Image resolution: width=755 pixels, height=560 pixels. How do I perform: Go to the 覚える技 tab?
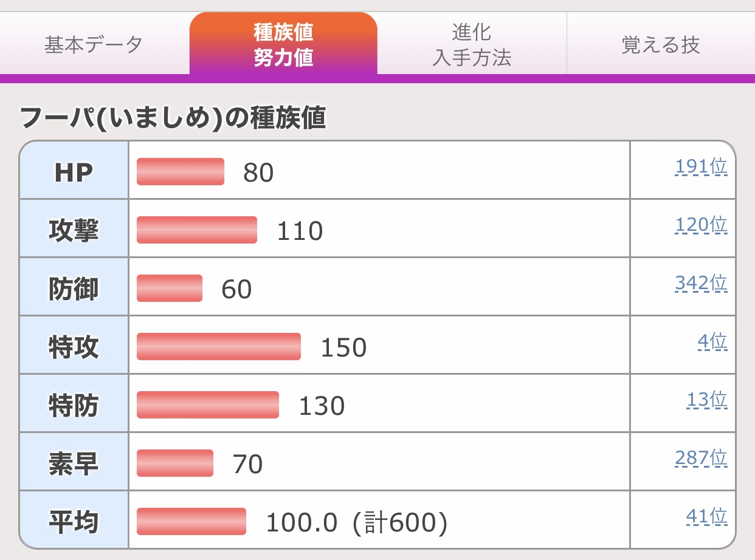(x=661, y=45)
